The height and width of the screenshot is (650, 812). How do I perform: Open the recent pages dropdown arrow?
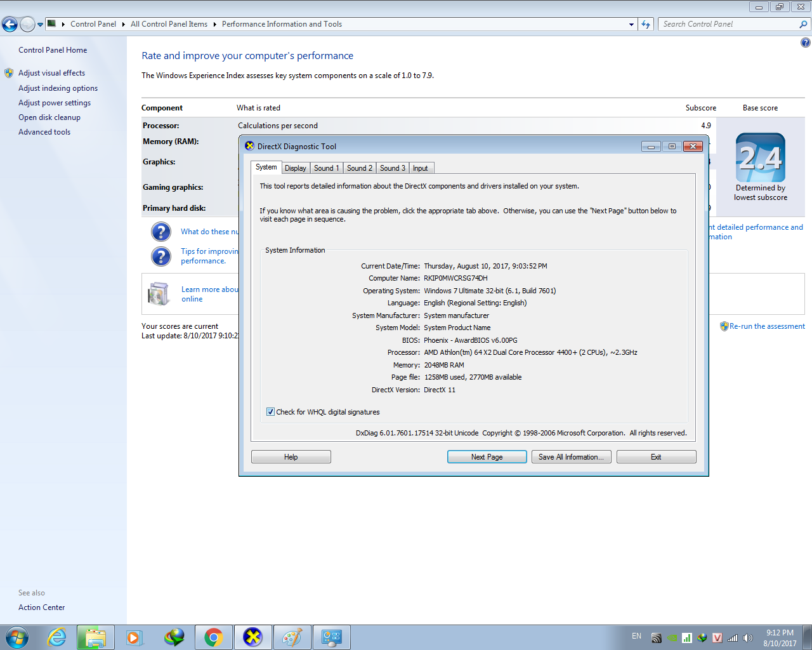tap(40, 25)
